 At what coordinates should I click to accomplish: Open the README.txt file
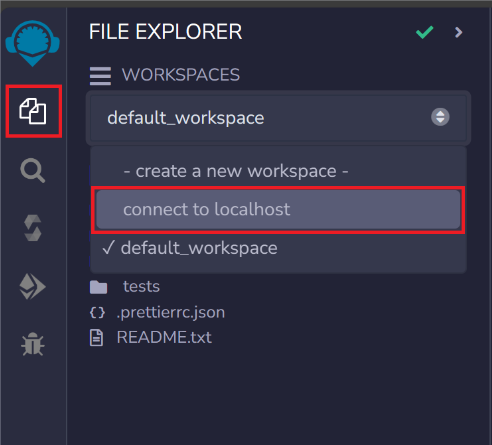[164, 337]
